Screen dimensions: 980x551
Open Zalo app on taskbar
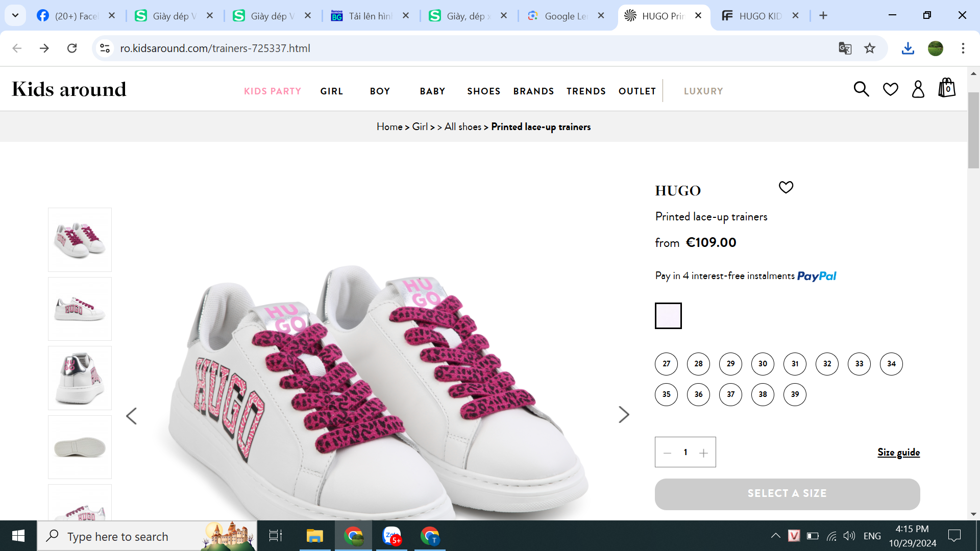pyautogui.click(x=392, y=536)
